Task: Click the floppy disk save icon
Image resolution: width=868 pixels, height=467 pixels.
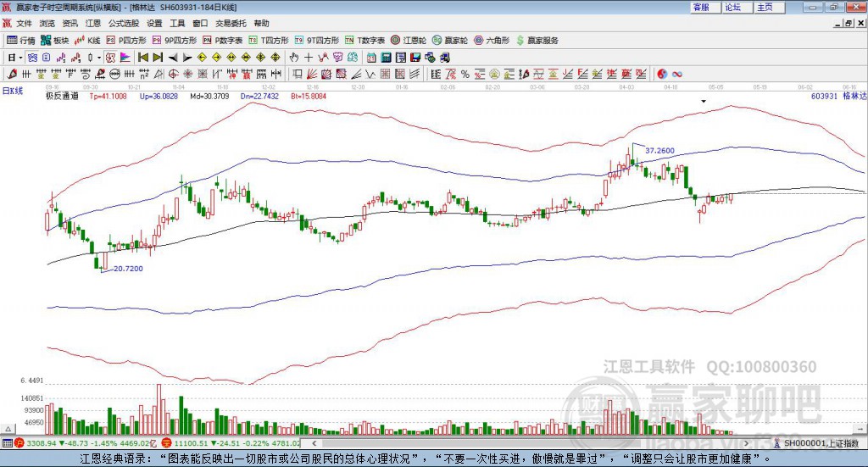Action: (x=415, y=58)
